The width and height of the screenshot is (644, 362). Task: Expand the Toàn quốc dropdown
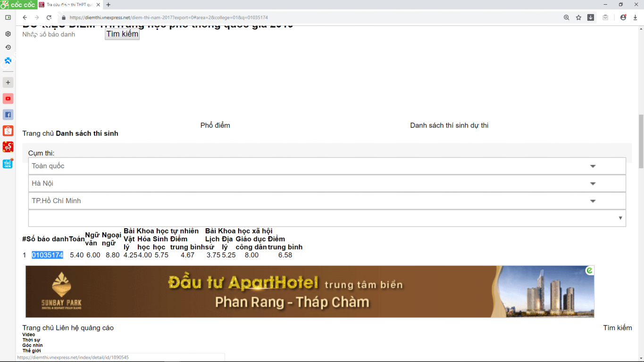pos(327,166)
